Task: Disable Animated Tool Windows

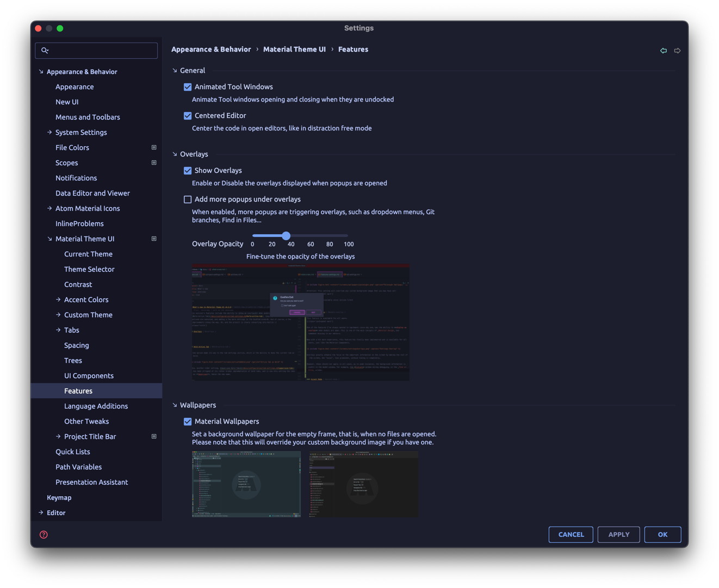Action: (188, 87)
